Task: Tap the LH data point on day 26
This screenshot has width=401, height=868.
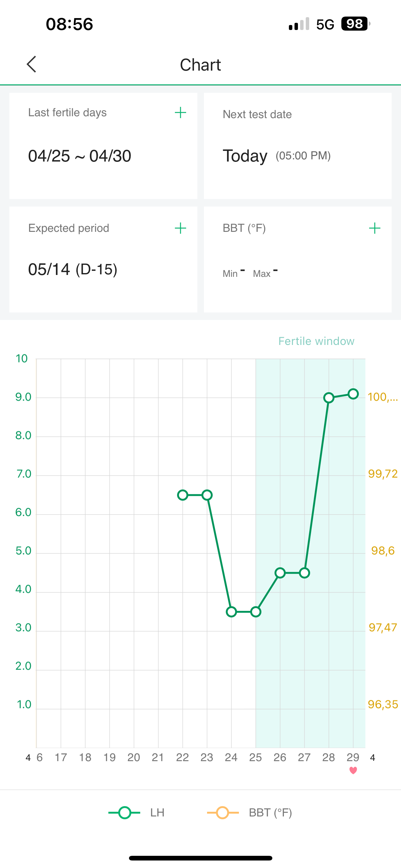Action: 280,573
